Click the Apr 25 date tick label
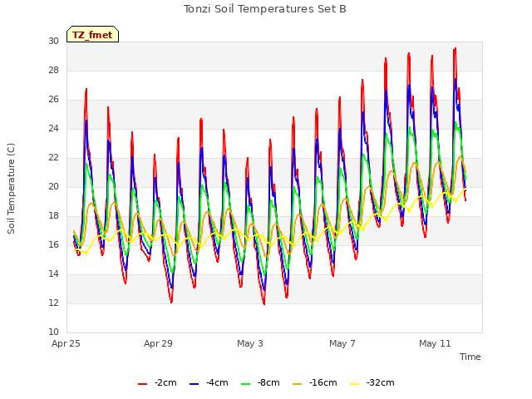Viewport: 532px width, 399px height. coord(66,343)
